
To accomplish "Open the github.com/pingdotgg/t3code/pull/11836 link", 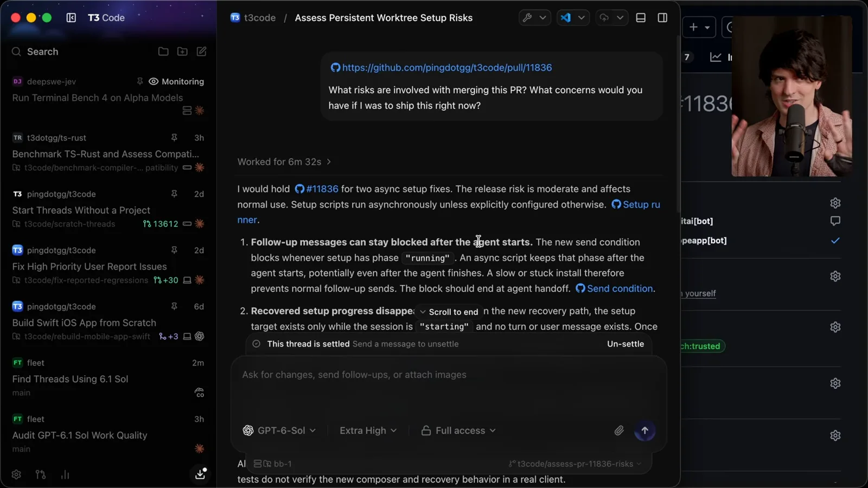I will 441,68.
